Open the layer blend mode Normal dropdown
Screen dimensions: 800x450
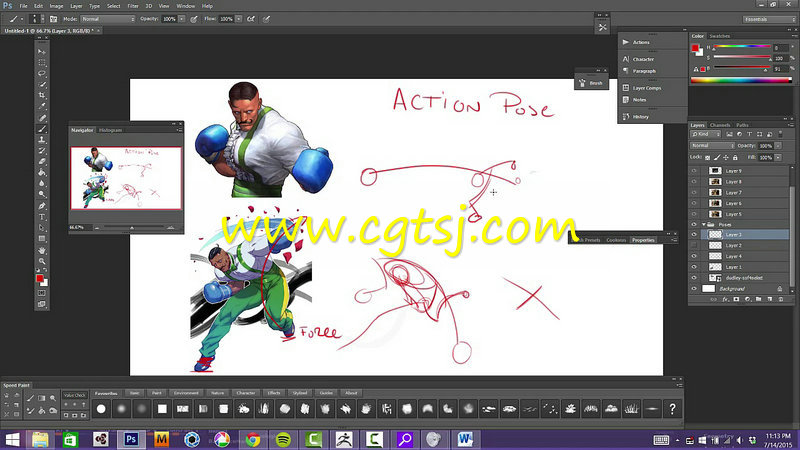click(713, 145)
